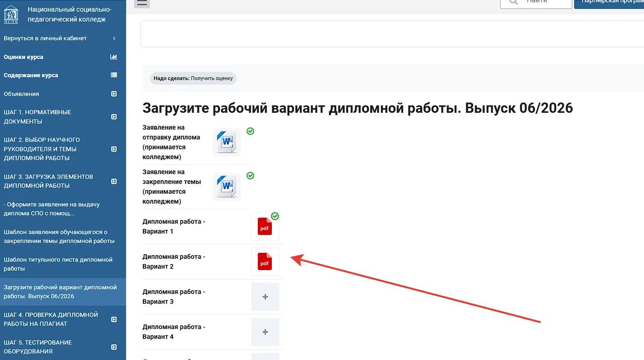The height and width of the screenshot is (360, 644).
Task: Go back via Вернуться в личный кабинет
Action: tap(45, 38)
